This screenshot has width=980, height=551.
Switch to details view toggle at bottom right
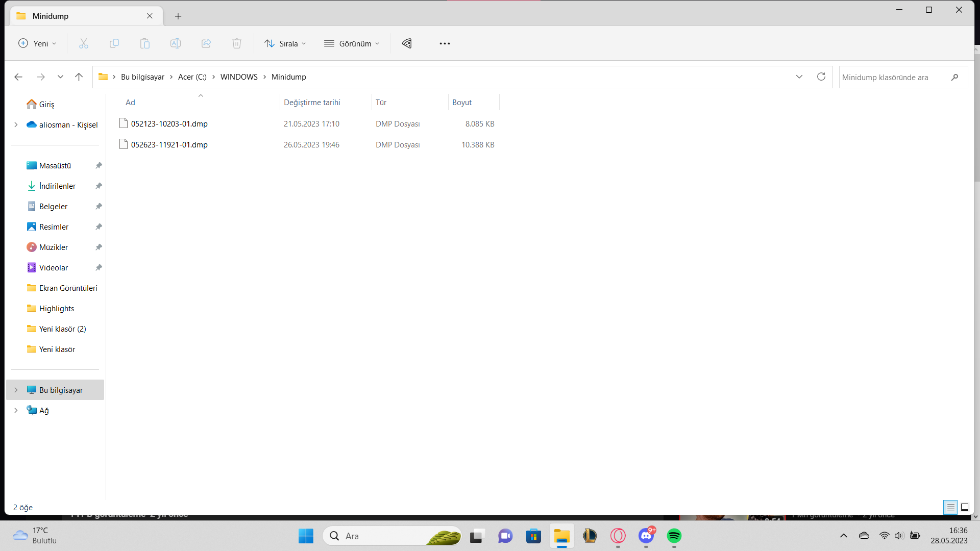point(950,507)
